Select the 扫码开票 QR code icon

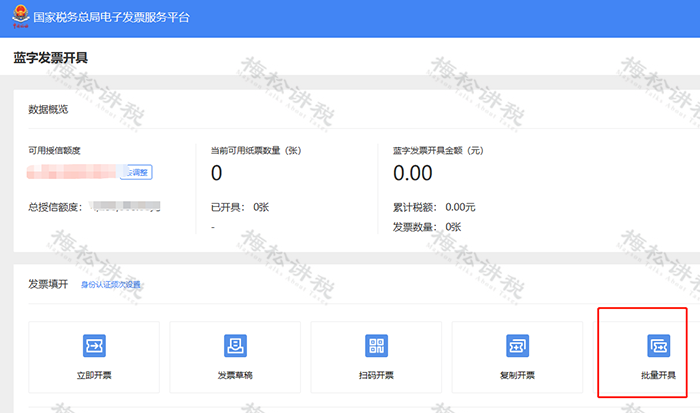[376, 346]
